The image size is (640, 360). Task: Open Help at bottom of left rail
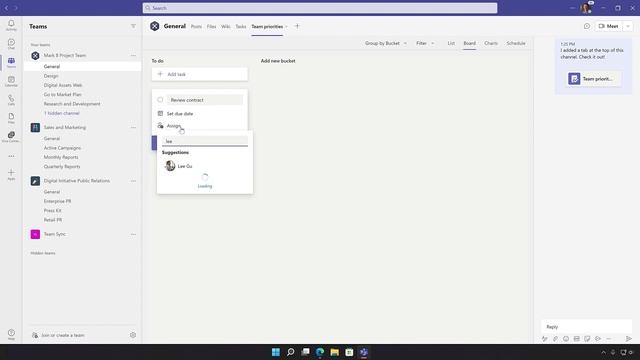coord(11,335)
